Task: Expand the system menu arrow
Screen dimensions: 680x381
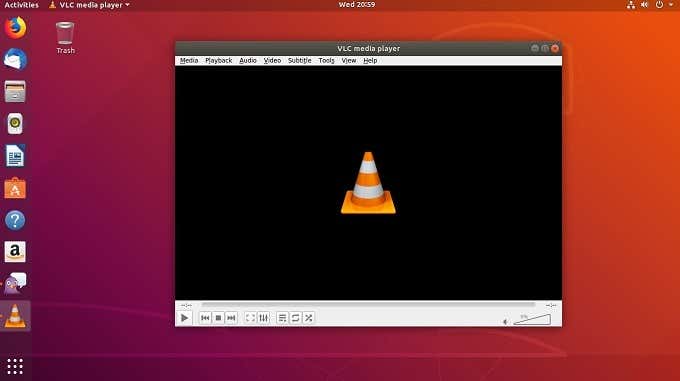Action: click(671, 5)
